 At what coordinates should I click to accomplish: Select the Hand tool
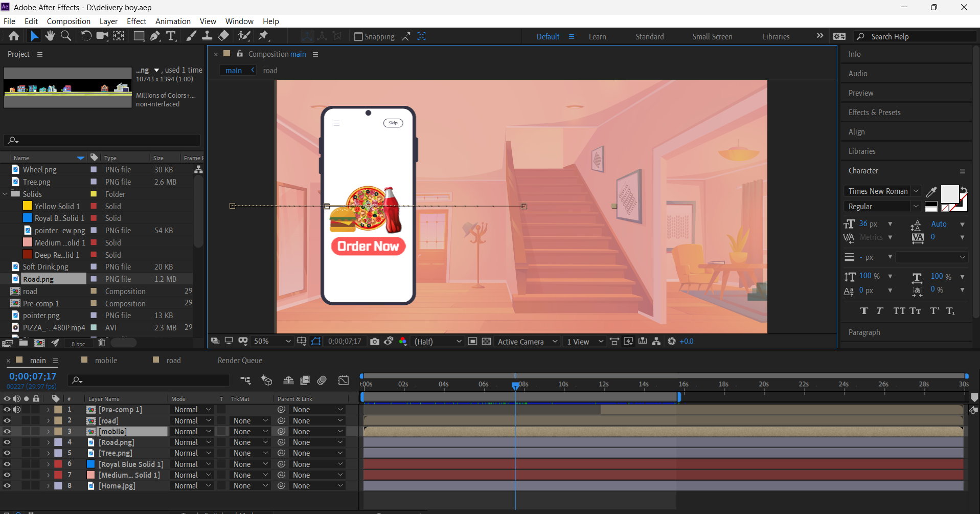click(50, 36)
